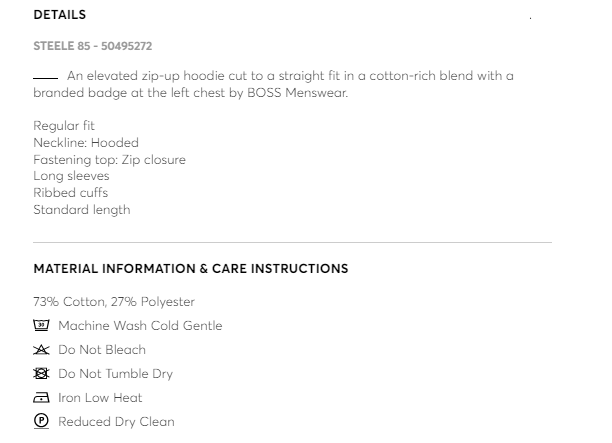Click the reduced dry clean circle icon
The image size is (612, 443).
click(41, 422)
